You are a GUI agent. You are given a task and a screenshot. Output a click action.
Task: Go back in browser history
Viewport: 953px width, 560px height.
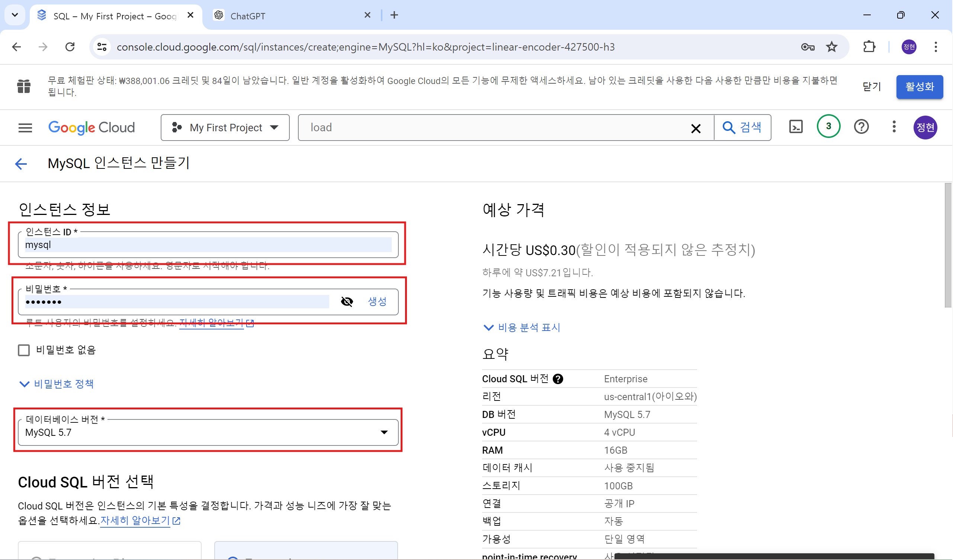pyautogui.click(x=17, y=47)
